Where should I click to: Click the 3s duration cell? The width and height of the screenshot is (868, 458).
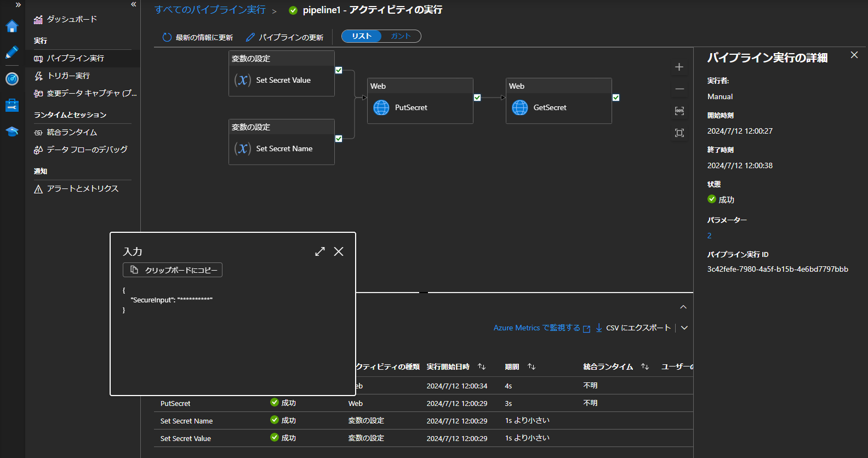pos(509,404)
